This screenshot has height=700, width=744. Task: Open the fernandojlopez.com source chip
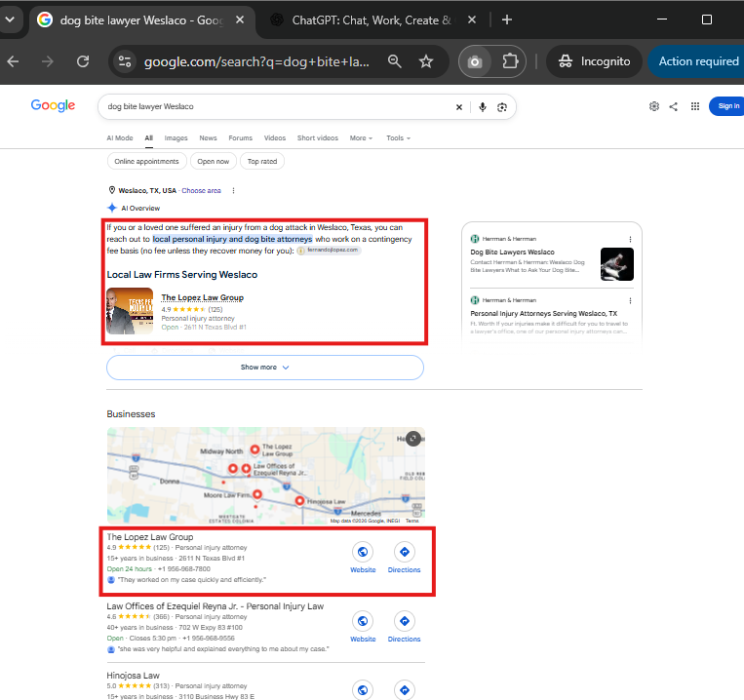point(329,251)
